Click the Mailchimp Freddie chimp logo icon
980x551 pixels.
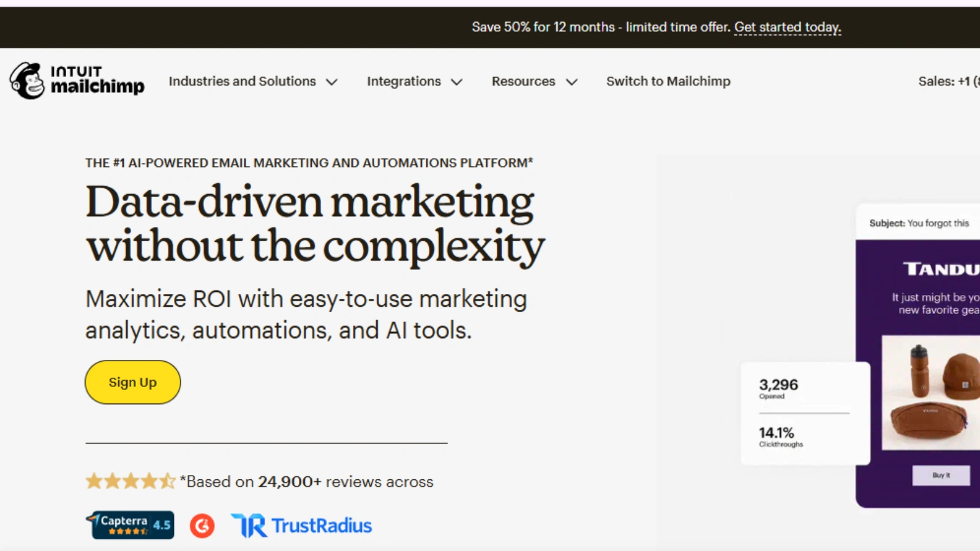coord(28,81)
